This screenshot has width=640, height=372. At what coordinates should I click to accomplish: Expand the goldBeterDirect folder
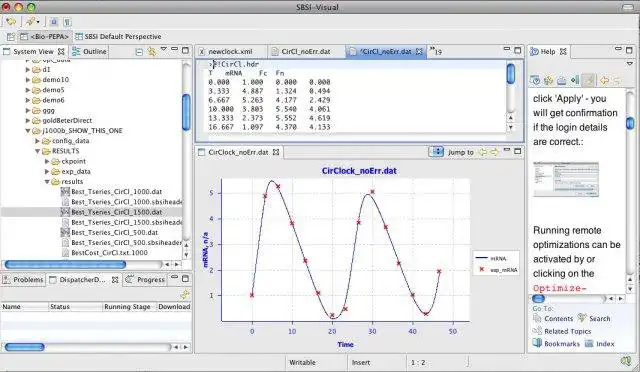[x=28, y=120]
